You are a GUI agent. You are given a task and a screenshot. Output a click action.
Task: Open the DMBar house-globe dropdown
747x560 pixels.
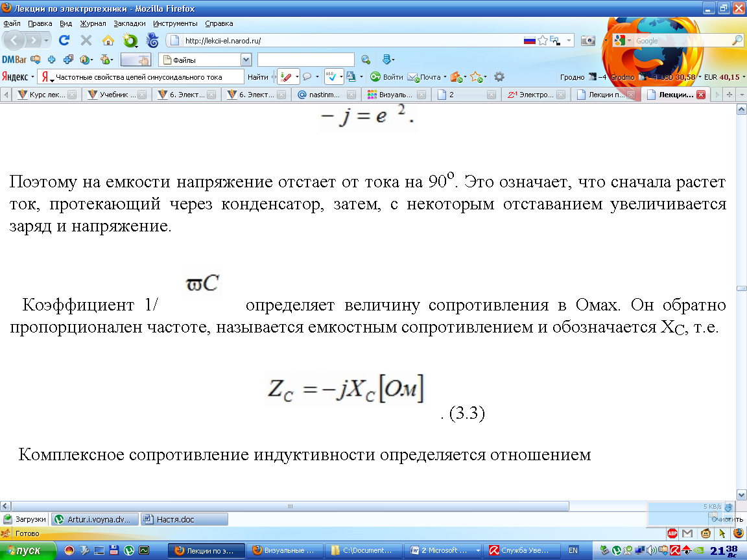[86, 60]
